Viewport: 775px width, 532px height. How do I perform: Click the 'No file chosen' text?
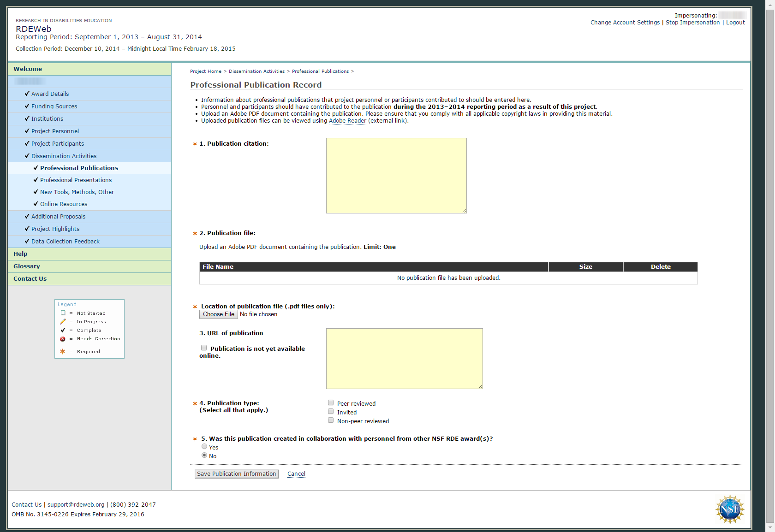pyautogui.click(x=258, y=314)
